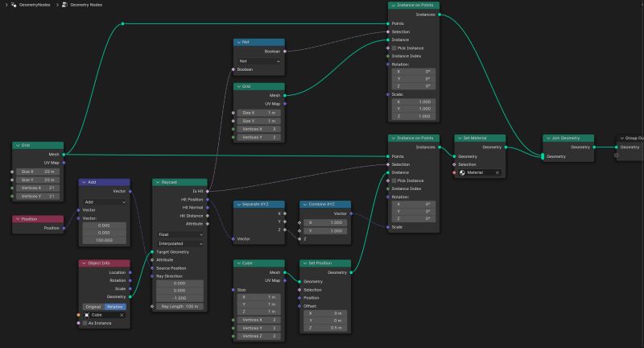Click the material sphere icon in Set Material
Screen dimensions: 644x348
pyautogui.click(x=462, y=172)
